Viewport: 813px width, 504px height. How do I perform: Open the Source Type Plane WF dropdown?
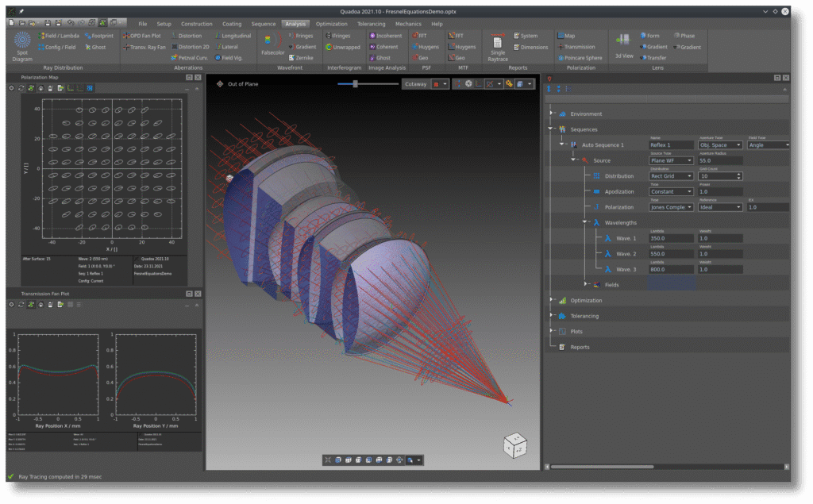click(672, 160)
